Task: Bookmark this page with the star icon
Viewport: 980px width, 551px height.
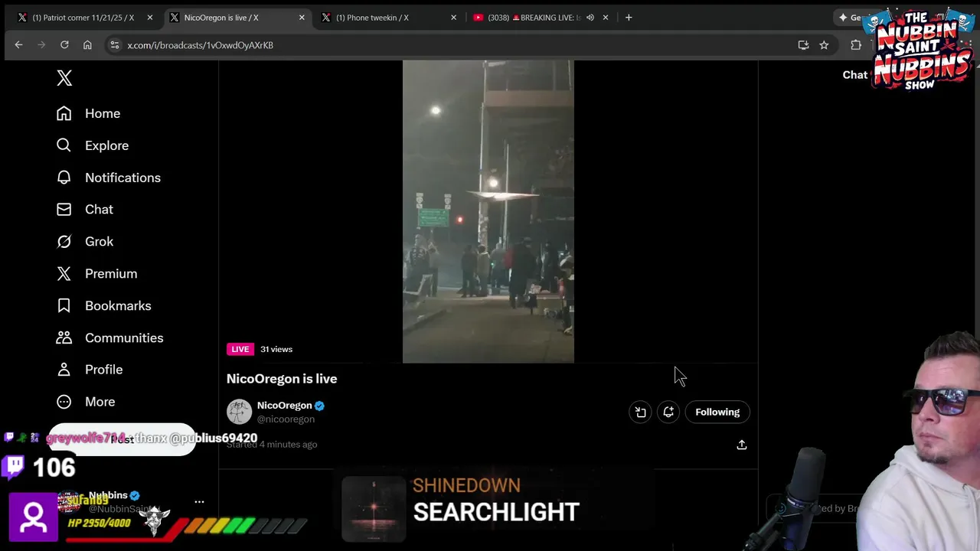Action: [x=824, y=45]
